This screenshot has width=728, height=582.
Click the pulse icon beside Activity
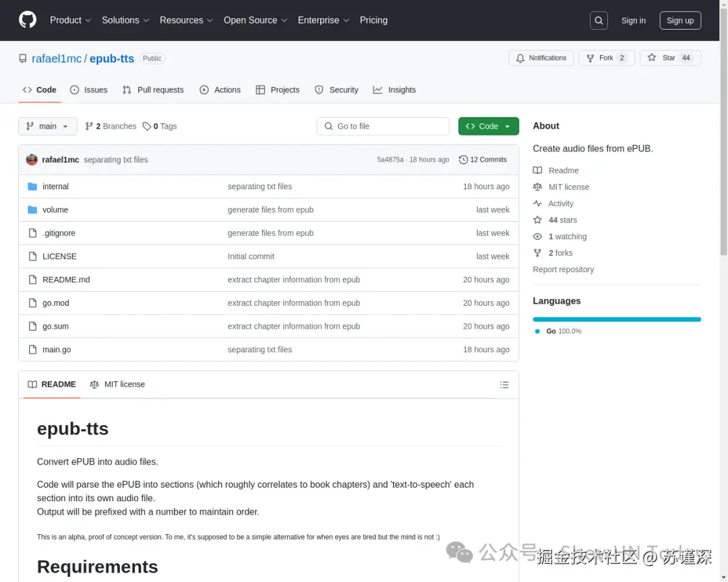(537, 203)
